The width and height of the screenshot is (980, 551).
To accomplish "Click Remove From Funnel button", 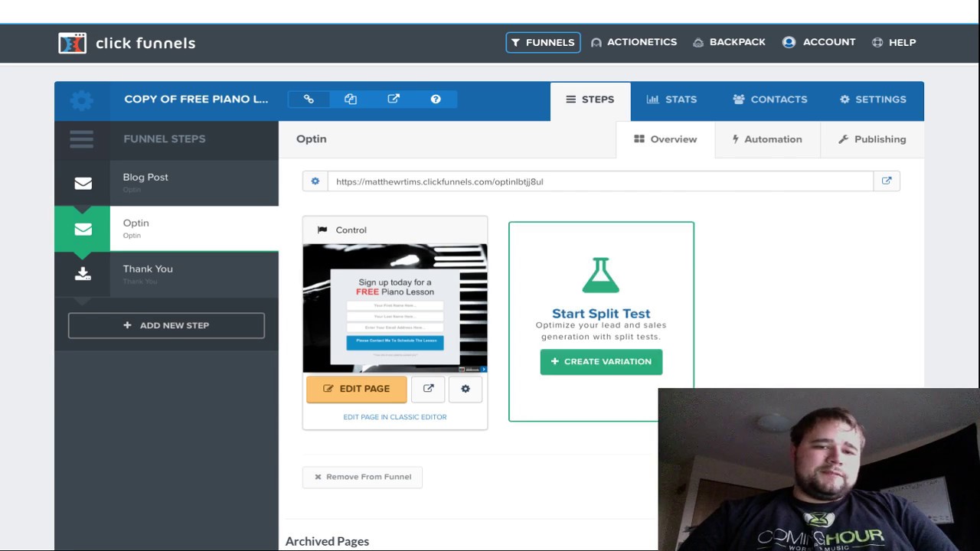I will point(362,477).
